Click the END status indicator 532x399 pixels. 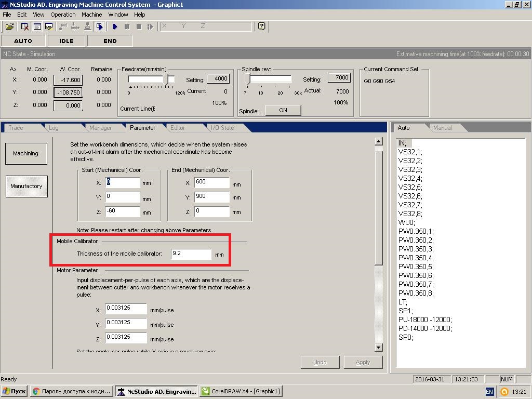110,41
